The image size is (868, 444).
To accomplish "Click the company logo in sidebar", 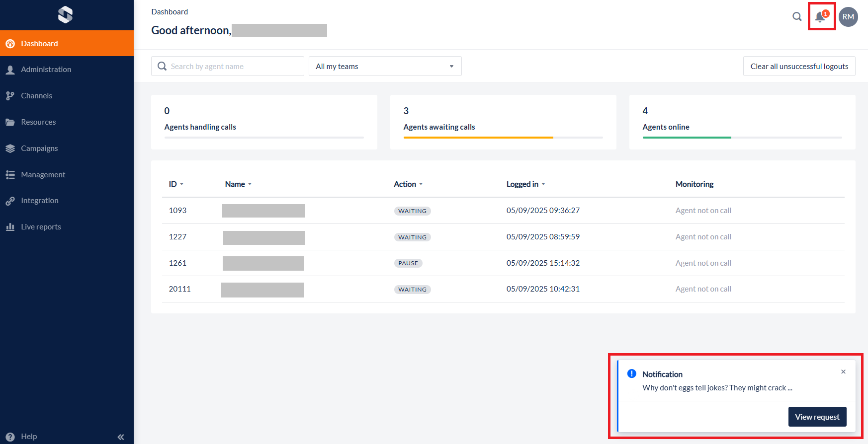I will [x=65, y=15].
